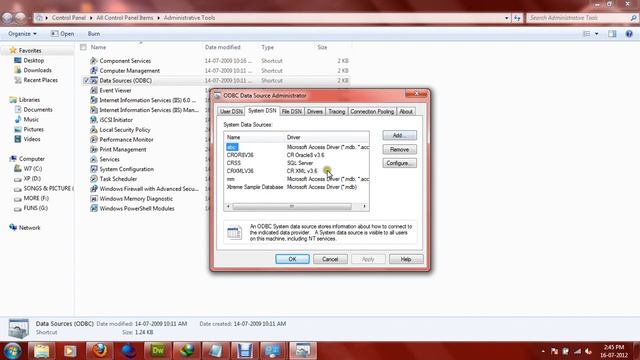Click the horizontal scrollbar in data sources list

[292, 207]
